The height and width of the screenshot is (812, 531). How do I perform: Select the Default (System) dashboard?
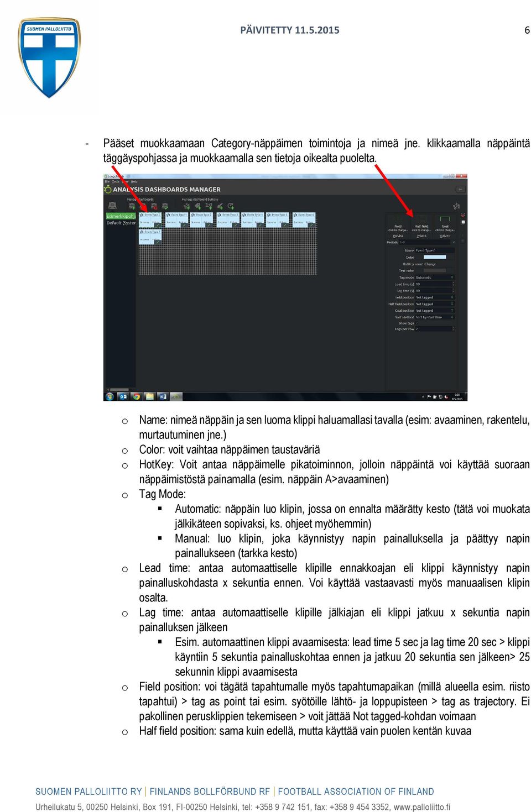[x=121, y=223]
